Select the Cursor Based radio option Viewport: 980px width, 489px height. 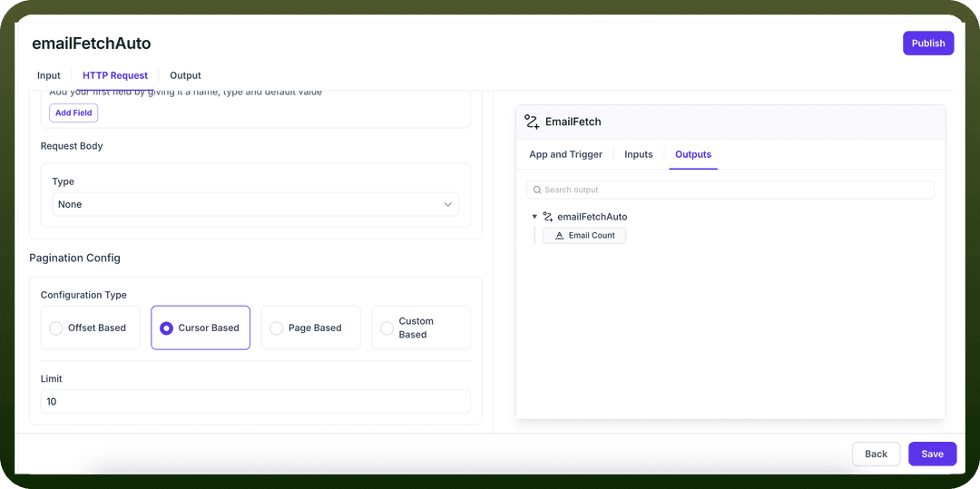pos(200,328)
